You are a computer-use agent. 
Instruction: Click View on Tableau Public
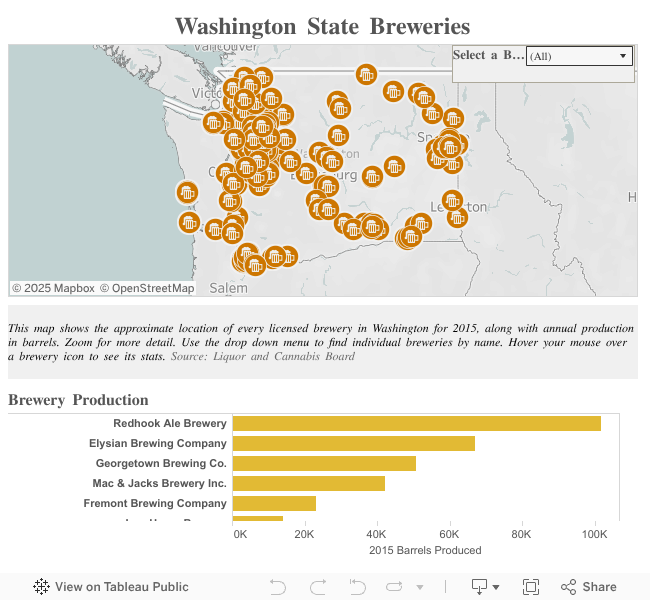(x=121, y=587)
